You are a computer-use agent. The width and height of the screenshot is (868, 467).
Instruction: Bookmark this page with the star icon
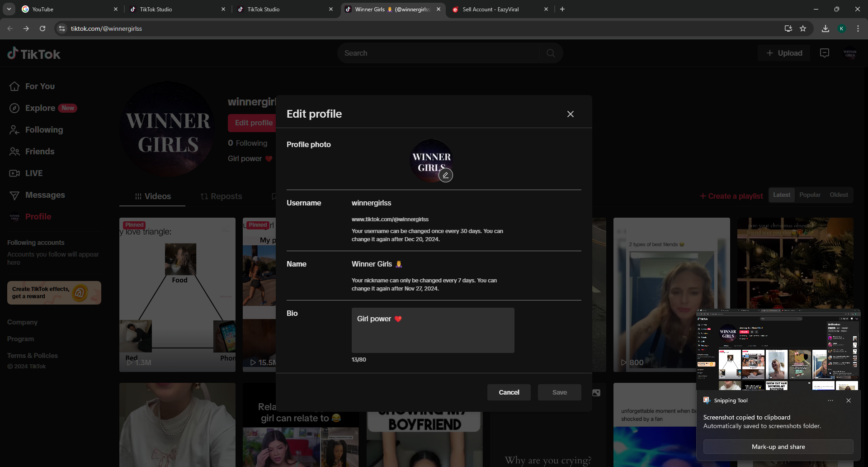coord(803,29)
